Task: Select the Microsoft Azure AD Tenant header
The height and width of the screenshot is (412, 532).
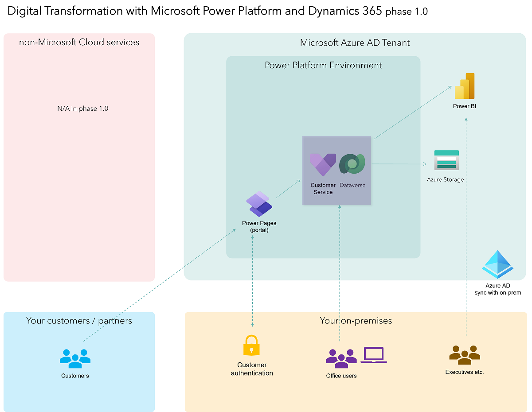Action: 355,43
